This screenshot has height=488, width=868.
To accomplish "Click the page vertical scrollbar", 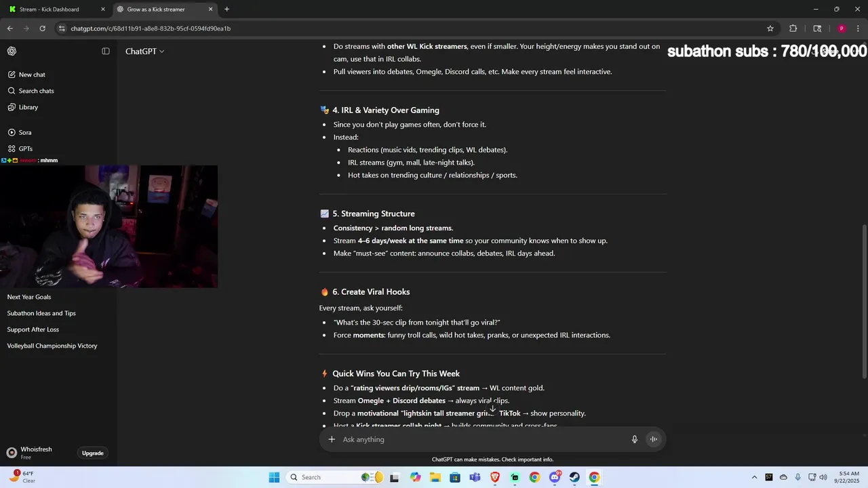I will pyautogui.click(x=864, y=302).
